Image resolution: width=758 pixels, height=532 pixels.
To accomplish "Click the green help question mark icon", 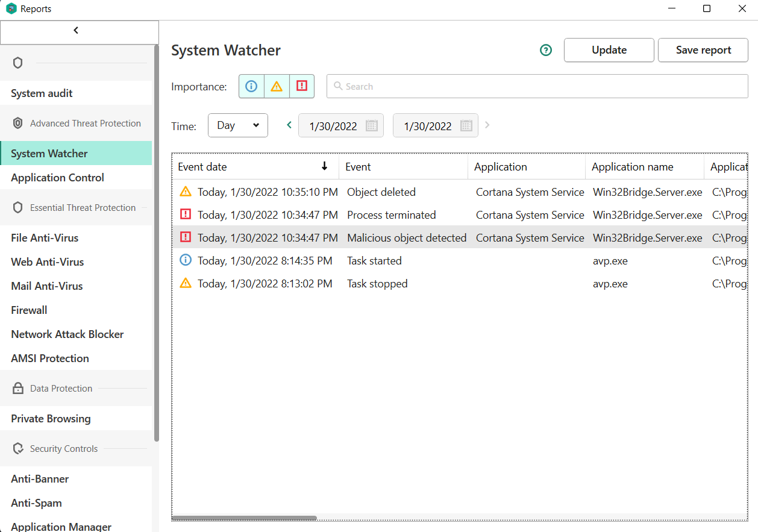I will point(546,51).
